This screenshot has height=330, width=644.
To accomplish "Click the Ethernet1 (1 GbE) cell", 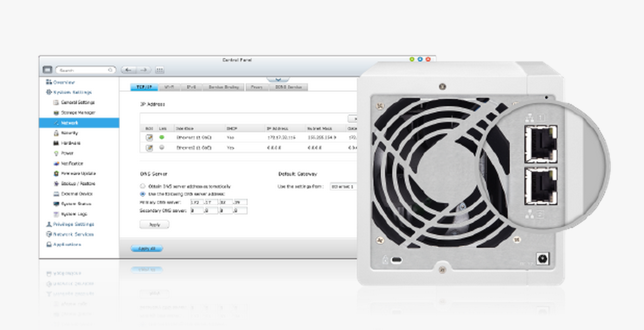I will click(193, 138).
